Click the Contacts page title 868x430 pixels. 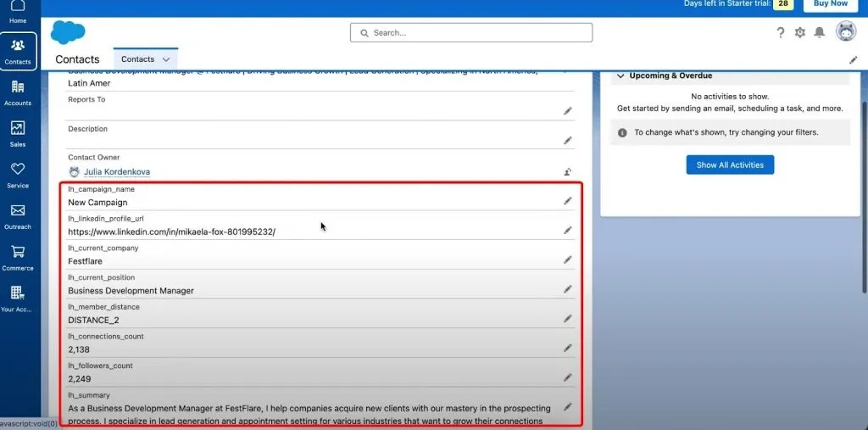77,59
